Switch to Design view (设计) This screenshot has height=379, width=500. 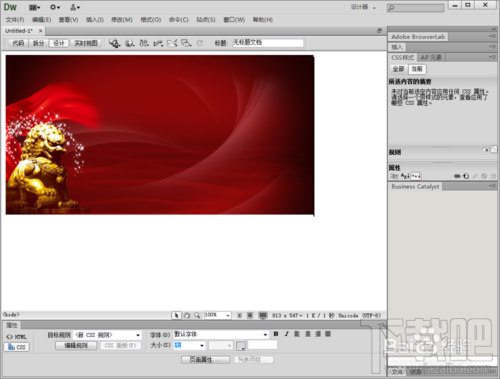(x=59, y=43)
